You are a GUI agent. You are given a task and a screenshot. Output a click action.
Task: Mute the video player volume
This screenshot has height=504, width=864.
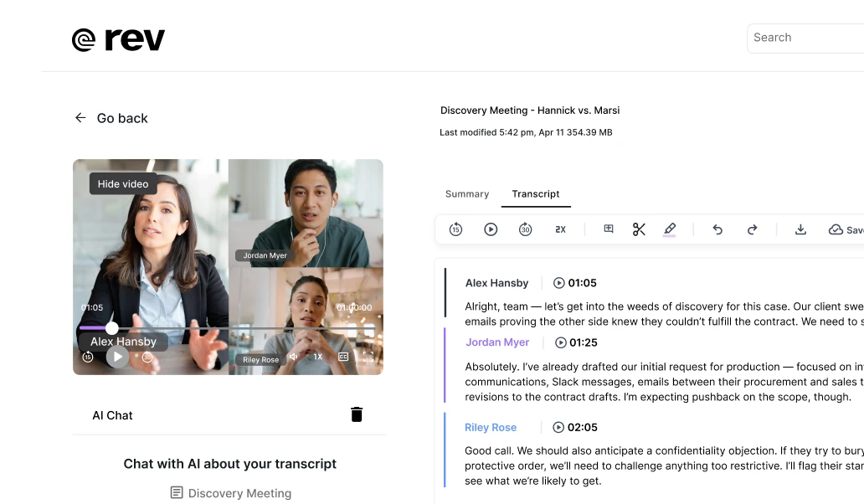coord(294,357)
